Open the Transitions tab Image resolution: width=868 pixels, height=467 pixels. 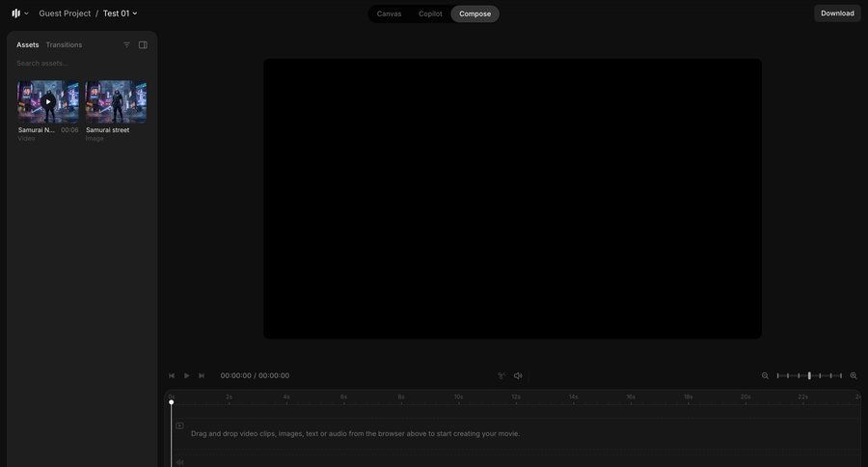click(64, 45)
